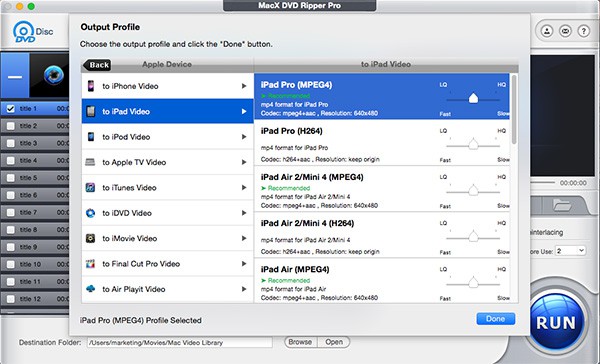600x364 pixels.
Task: Click the iDVD disc icon
Action: coord(90,213)
